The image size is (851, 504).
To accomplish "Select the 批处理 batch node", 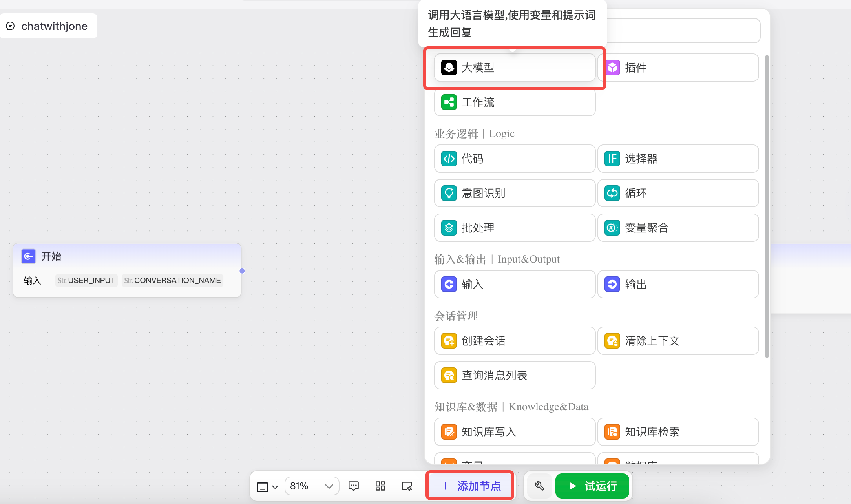I will click(515, 228).
